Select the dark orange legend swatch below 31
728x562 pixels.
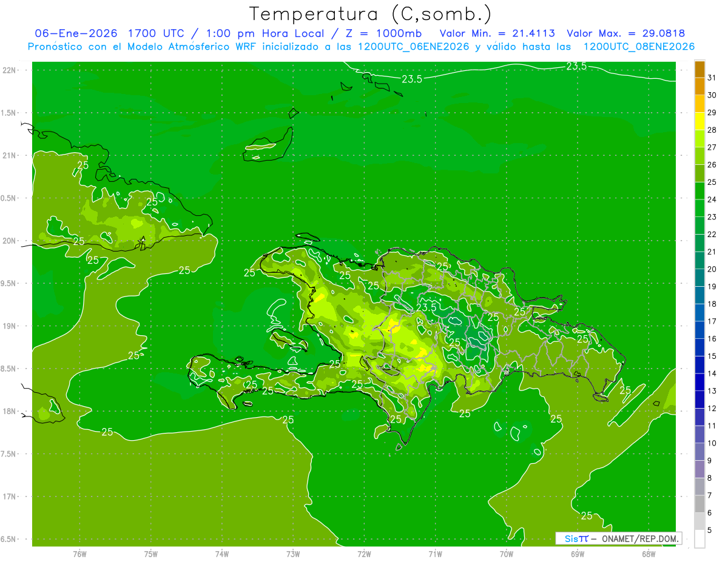699,69
